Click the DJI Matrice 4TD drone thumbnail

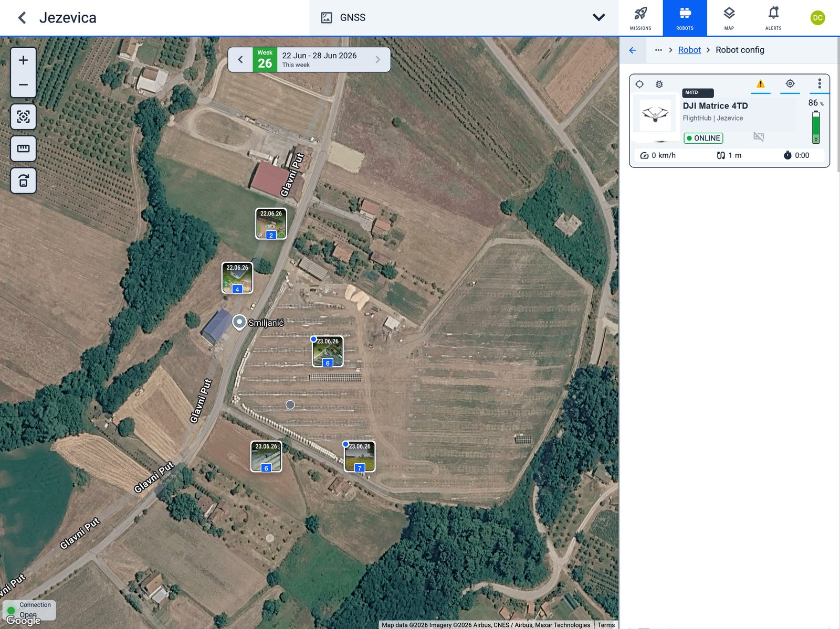655,115
